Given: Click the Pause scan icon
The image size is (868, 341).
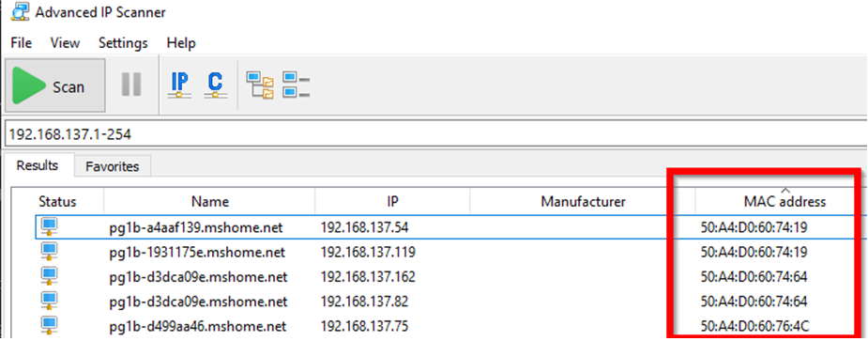Looking at the screenshot, I should (131, 85).
